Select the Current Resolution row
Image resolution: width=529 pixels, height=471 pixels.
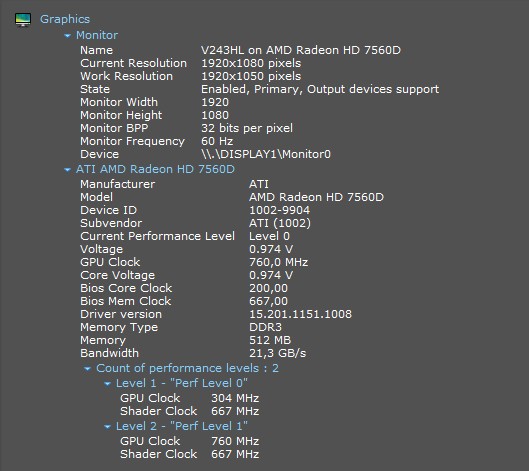pyautogui.click(x=191, y=63)
